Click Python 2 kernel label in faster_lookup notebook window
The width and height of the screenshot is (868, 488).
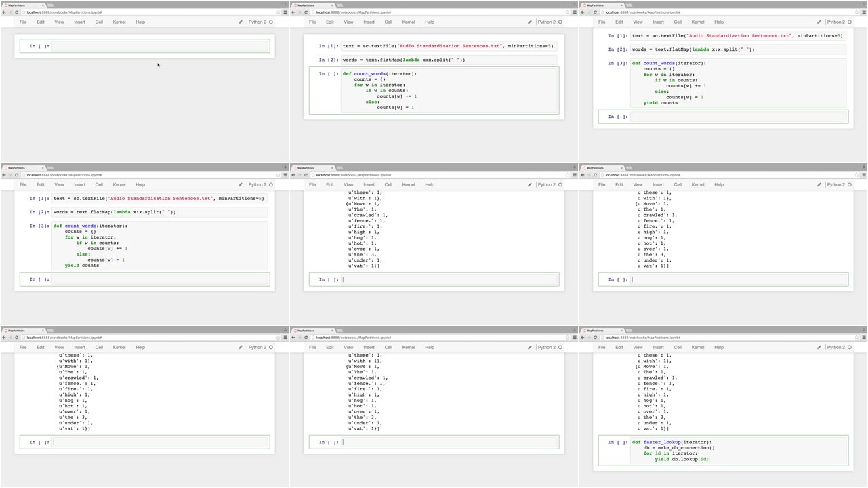tap(835, 347)
